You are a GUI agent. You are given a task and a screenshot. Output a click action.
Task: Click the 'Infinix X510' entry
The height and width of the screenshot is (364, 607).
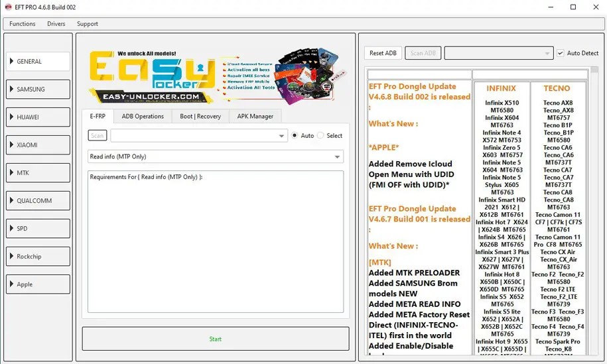502,103
